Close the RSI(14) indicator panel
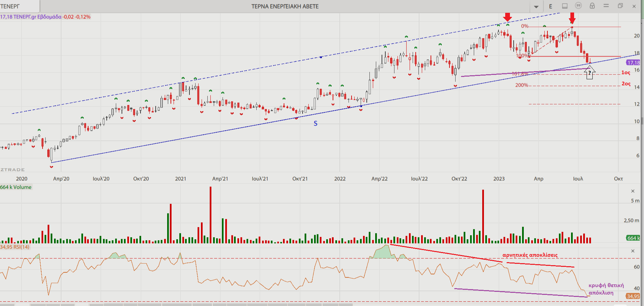Image resolution: width=644 pixels, height=306 pixels. click(633, 251)
